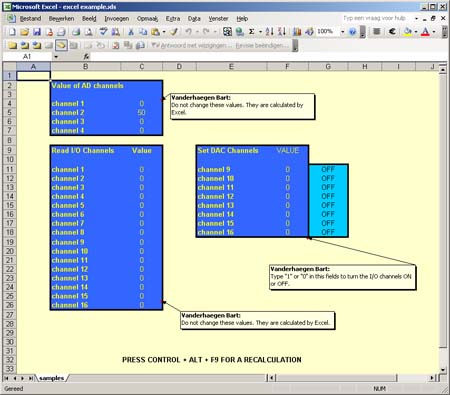Apply Euro currency format icon
This screenshot has height=395, width=450.
392,32
